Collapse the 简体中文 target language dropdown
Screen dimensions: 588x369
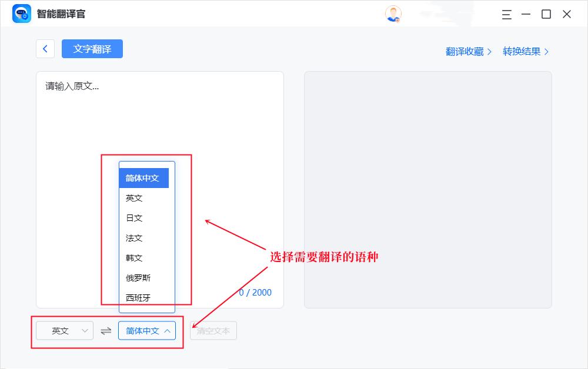point(147,330)
